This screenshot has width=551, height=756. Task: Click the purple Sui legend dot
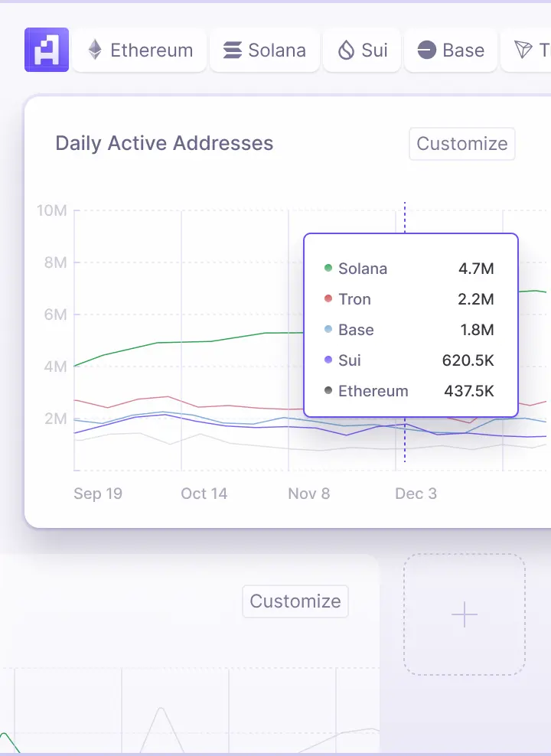click(328, 360)
